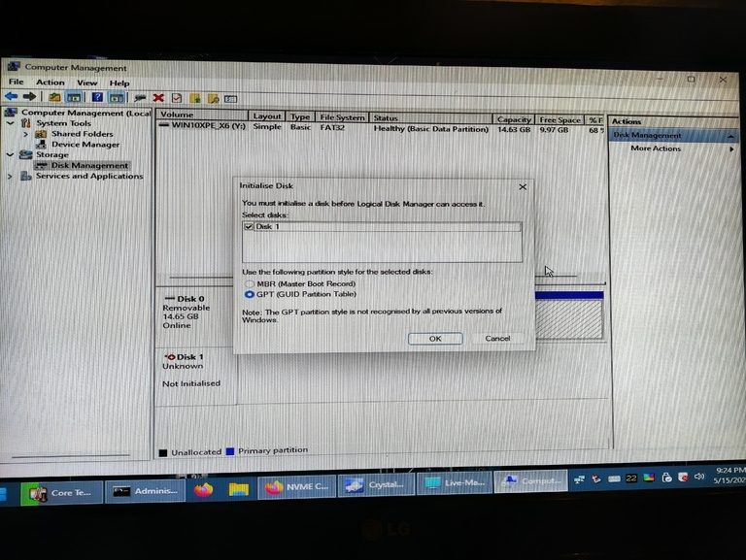Image resolution: width=746 pixels, height=560 pixels.
Task: Click the blue Help question-mark toolbar icon
Action: click(x=97, y=98)
